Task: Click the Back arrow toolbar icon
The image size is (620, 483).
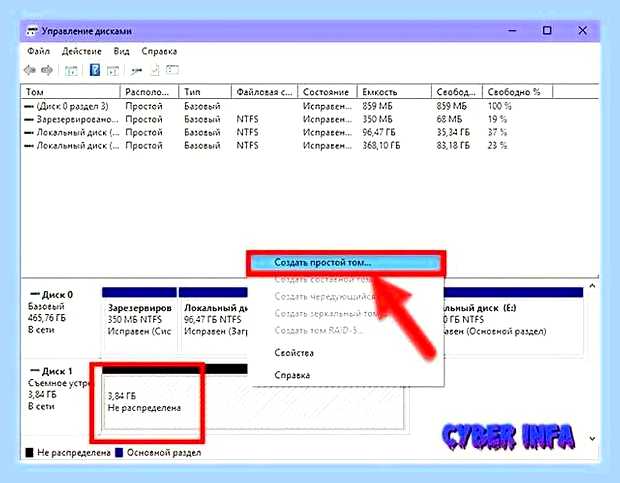Action: [x=30, y=70]
